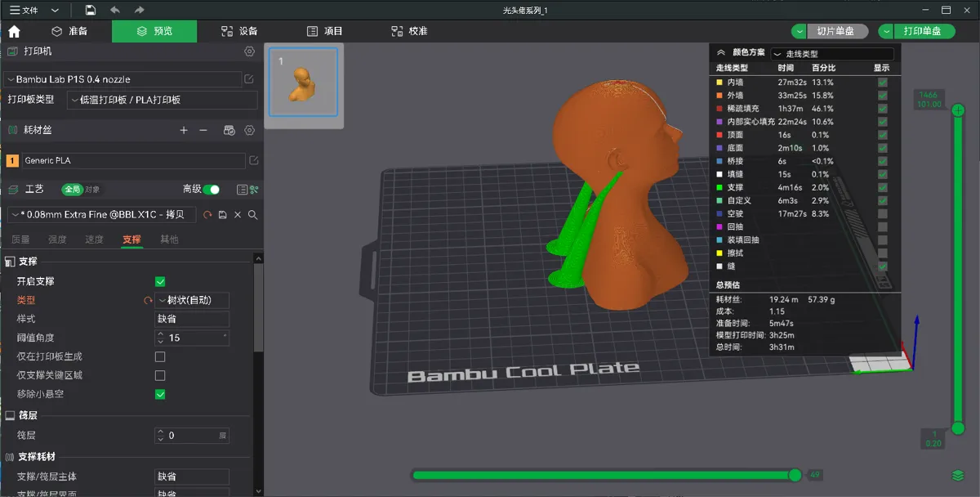Switch to the 准备 prepare tab
Screen dimensions: 980x497
click(69, 31)
